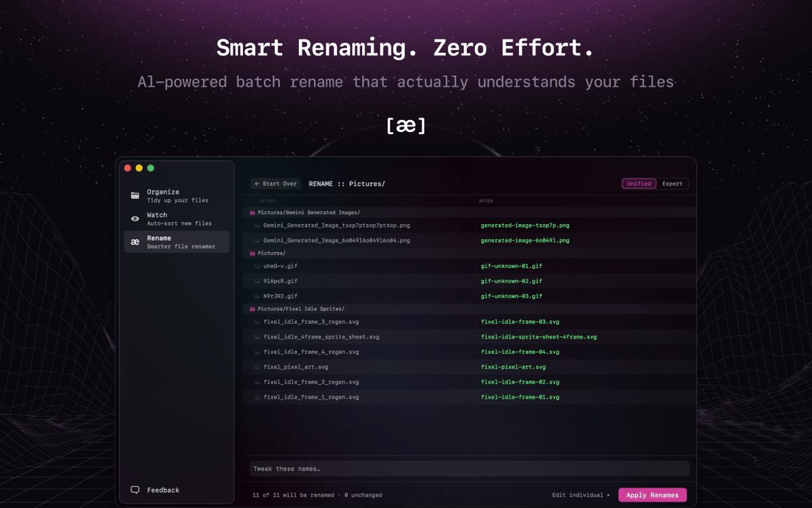
Task: Click the file icon beside fixel_pixel_art.svg
Action: coord(257,367)
